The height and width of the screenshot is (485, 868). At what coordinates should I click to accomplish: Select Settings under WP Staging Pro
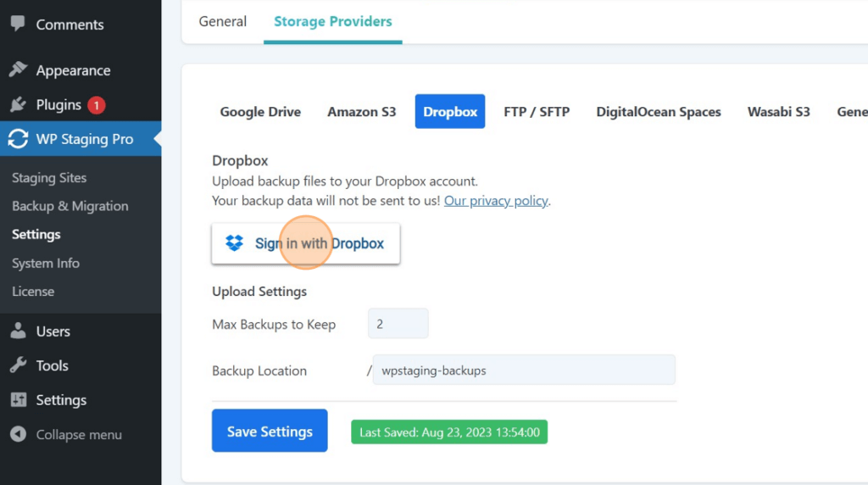click(36, 234)
